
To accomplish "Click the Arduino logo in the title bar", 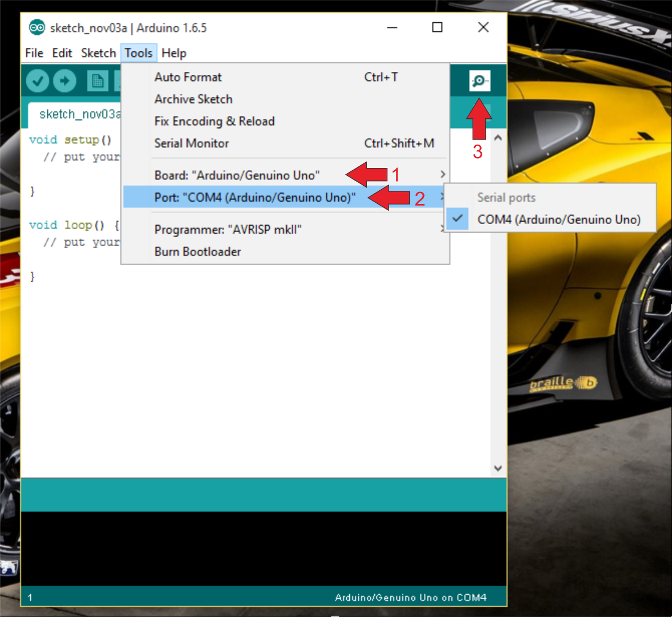I will [x=36, y=27].
